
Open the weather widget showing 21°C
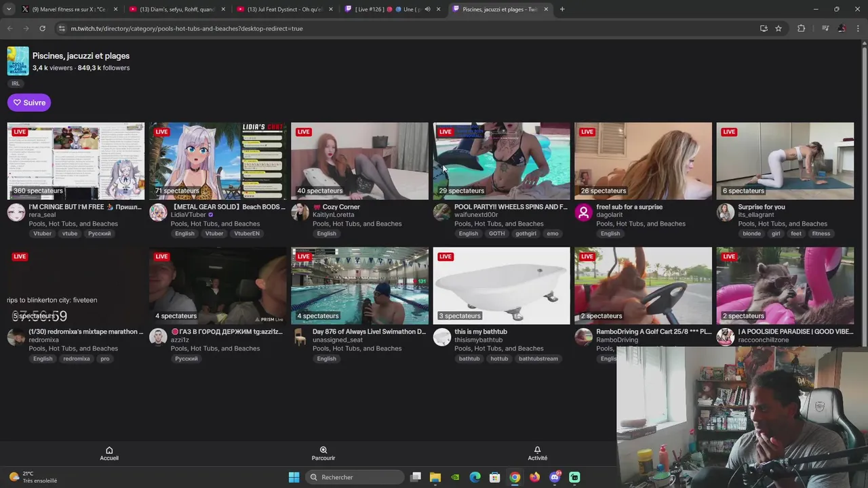(x=32, y=477)
